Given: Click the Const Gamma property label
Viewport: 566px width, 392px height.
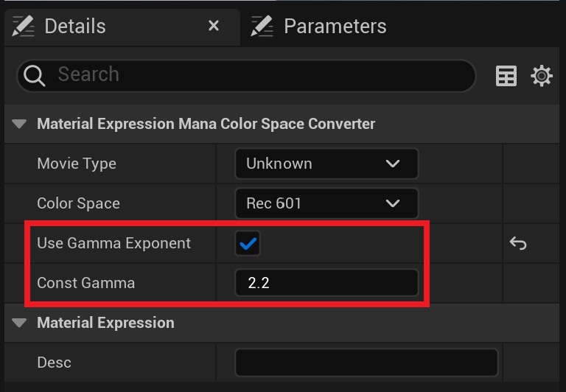Looking at the screenshot, I should coord(85,283).
